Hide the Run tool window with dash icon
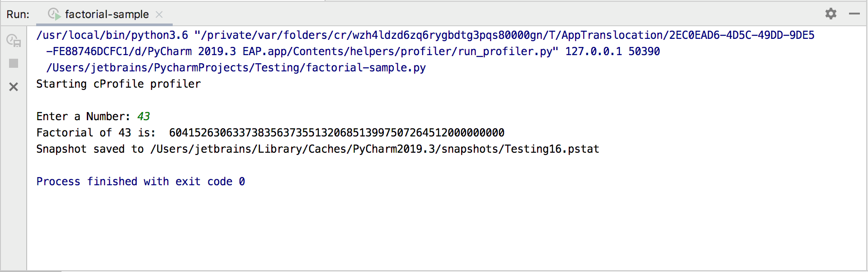 [854, 14]
